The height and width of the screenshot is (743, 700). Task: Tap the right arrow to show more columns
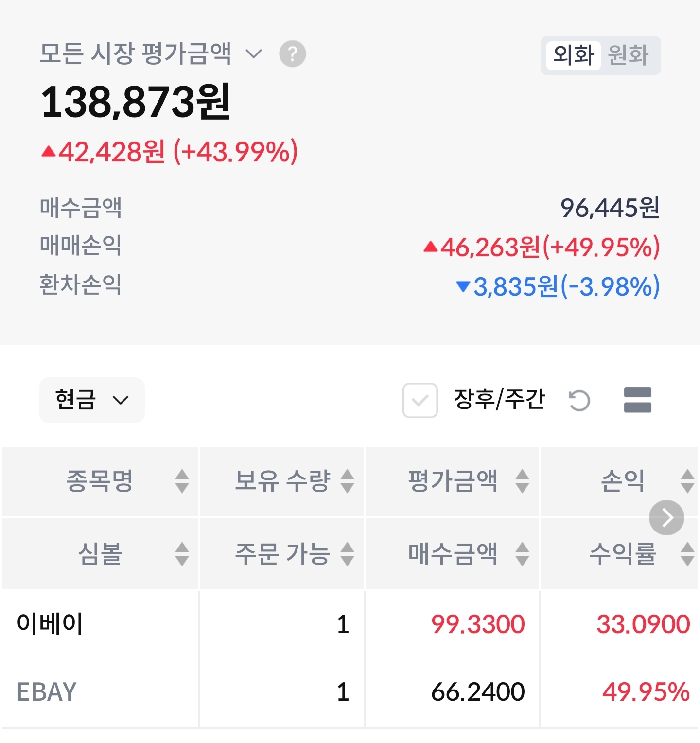click(666, 517)
